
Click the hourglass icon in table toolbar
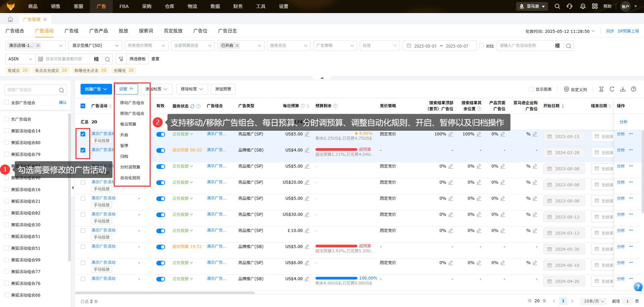(x=601, y=89)
